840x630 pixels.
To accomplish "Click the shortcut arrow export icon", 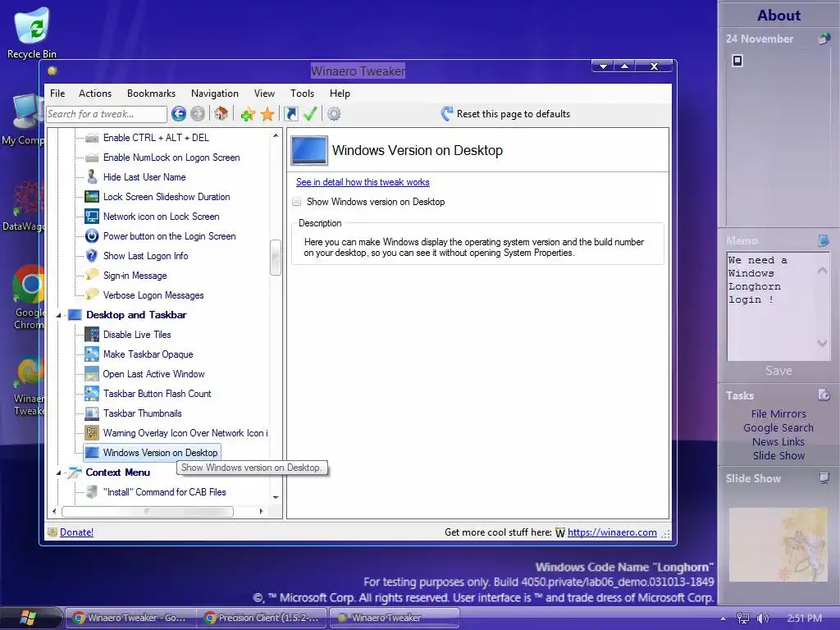I will pos(290,113).
